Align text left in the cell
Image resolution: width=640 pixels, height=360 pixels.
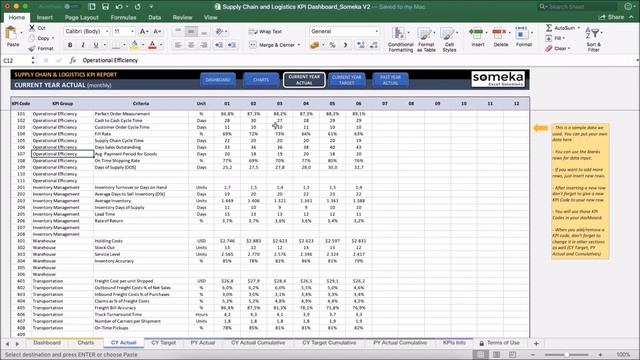point(178,45)
